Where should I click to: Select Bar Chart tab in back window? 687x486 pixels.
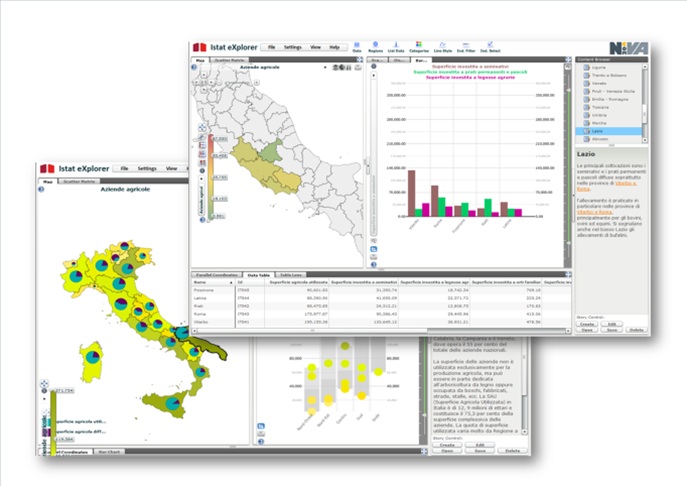click(109, 451)
